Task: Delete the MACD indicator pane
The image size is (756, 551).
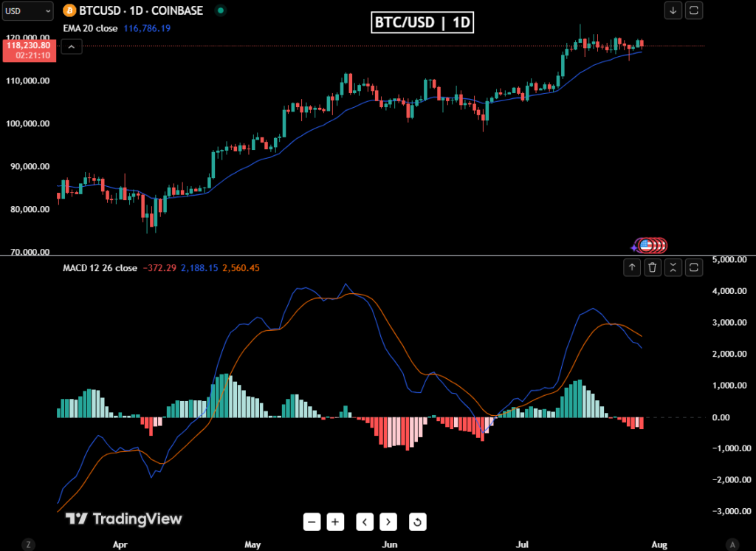Action: coord(653,267)
